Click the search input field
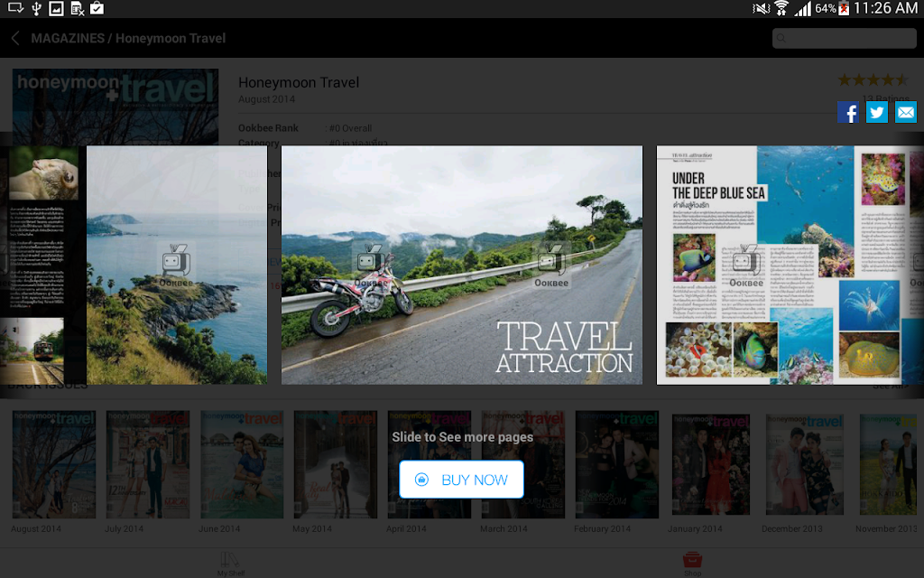 [844, 38]
